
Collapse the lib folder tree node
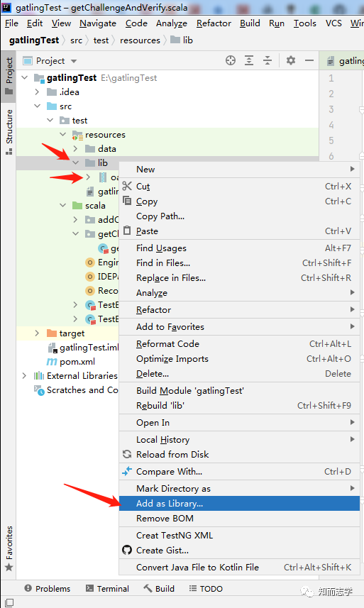tap(76, 163)
